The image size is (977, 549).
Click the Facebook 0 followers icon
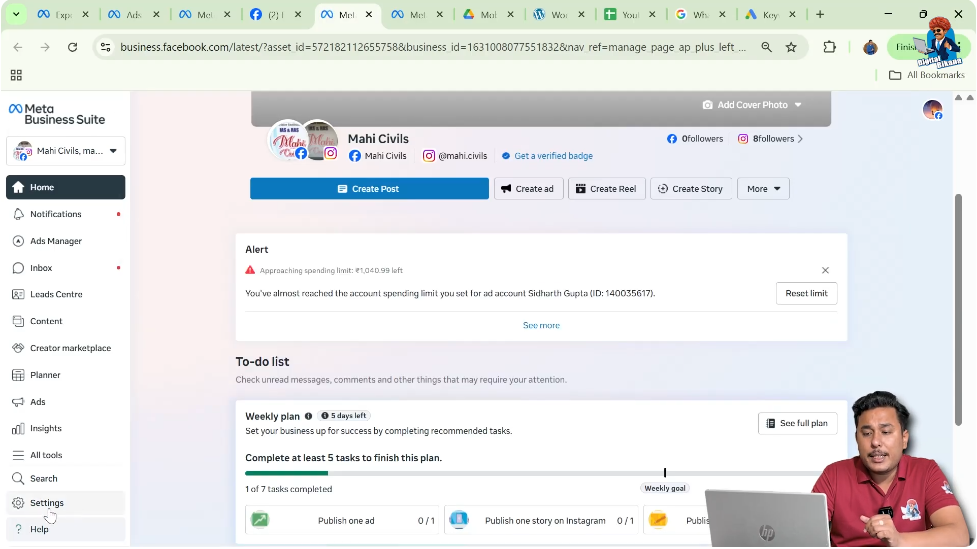pos(672,139)
